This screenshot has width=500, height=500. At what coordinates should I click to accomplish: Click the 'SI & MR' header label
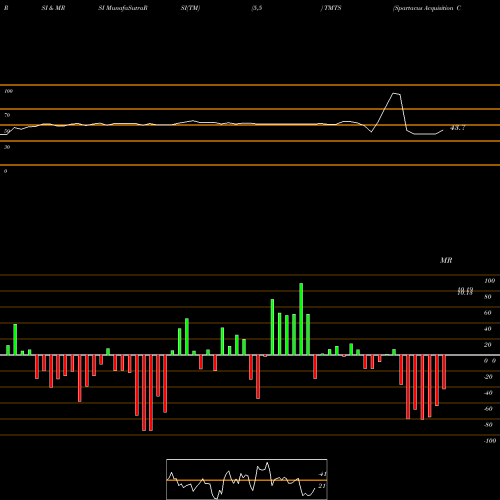(53, 8)
